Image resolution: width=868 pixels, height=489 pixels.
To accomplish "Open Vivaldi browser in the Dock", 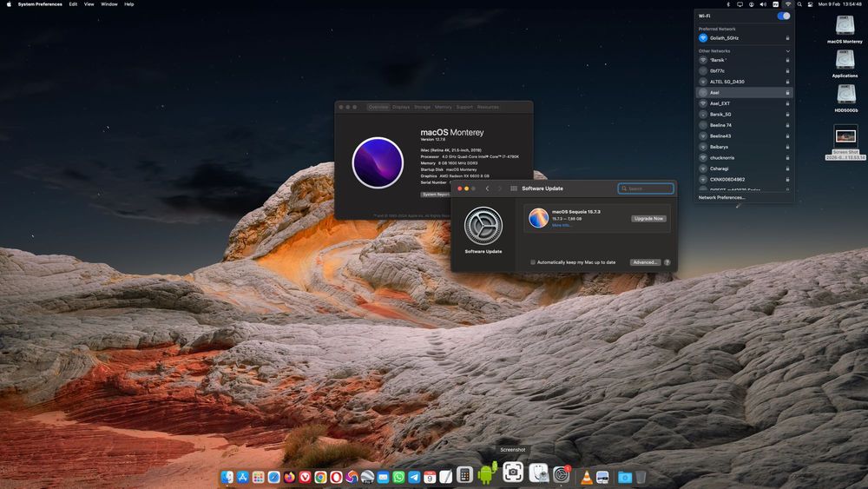I will tap(305, 477).
